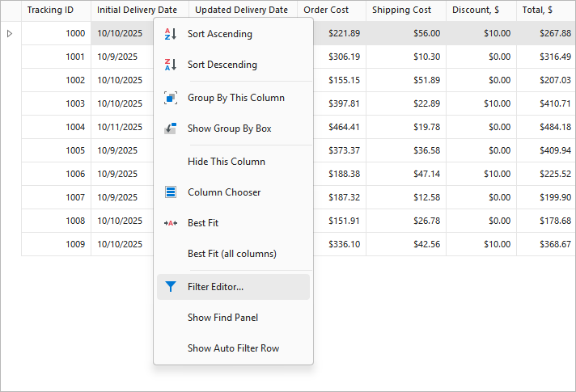The height and width of the screenshot is (392, 576).
Task: Select Tracking ID cell 1001
Action: [56, 57]
